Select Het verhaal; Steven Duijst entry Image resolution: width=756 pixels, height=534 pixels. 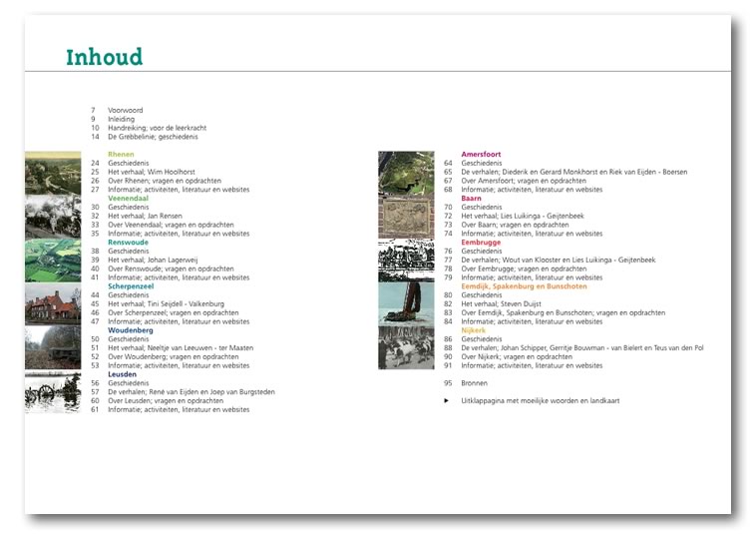point(499,303)
